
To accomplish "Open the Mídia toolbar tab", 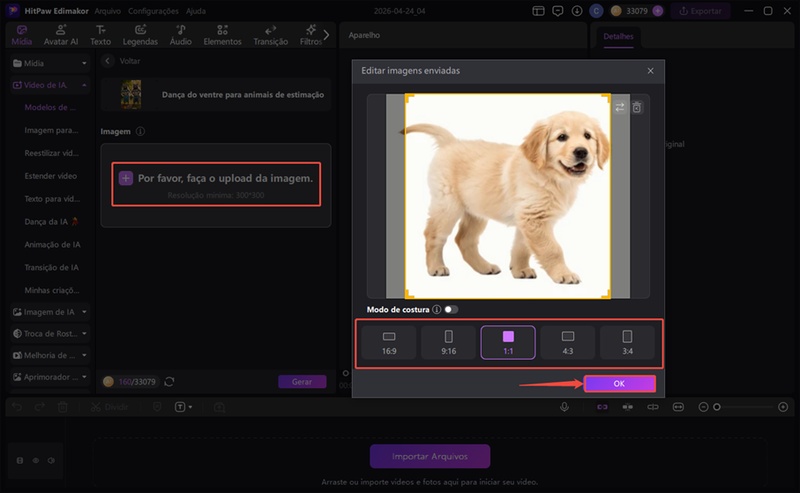I will 21,35.
